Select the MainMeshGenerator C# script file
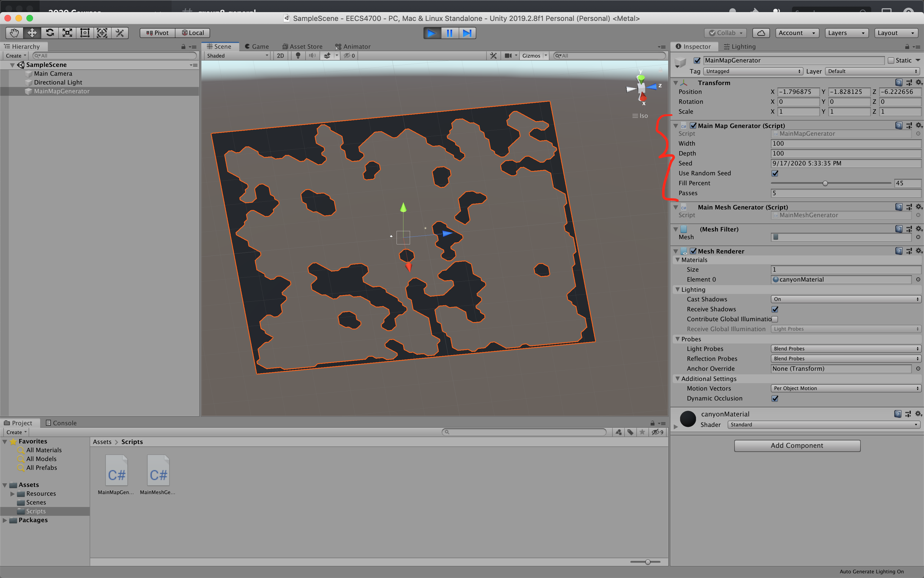The image size is (924, 578). click(x=158, y=475)
